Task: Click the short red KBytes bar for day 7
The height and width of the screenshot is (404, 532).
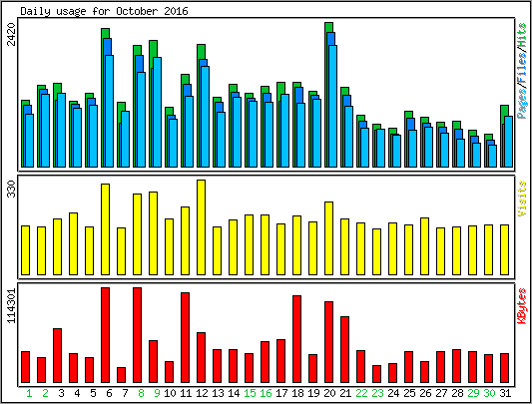Action: [122, 375]
